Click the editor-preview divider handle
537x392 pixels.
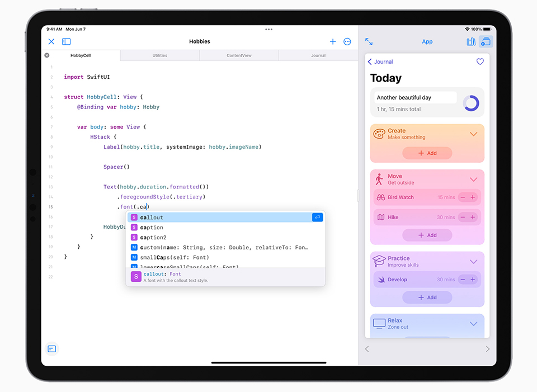(358, 196)
